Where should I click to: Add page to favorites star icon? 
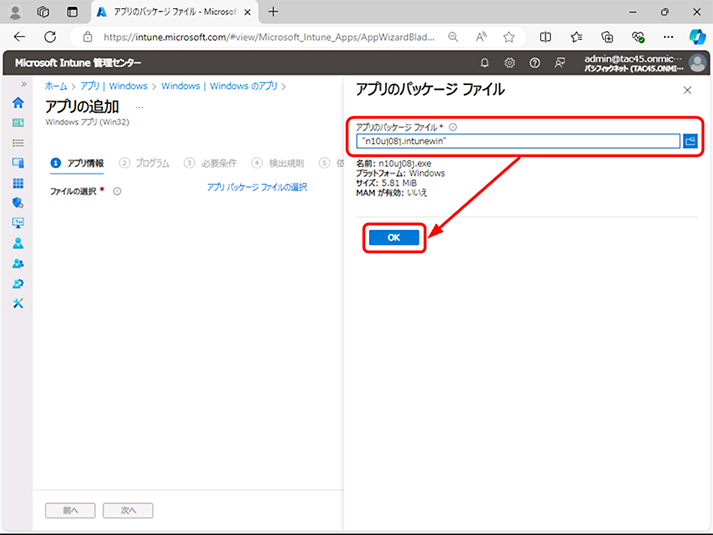tap(509, 37)
